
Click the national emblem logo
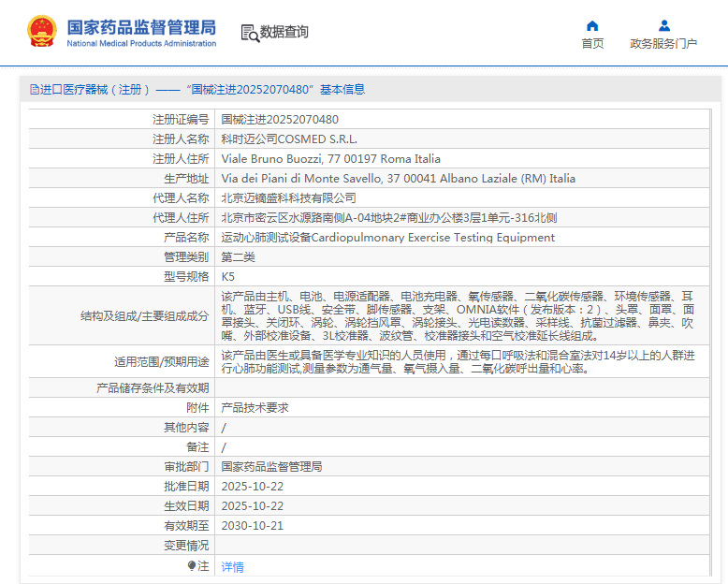(42, 32)
